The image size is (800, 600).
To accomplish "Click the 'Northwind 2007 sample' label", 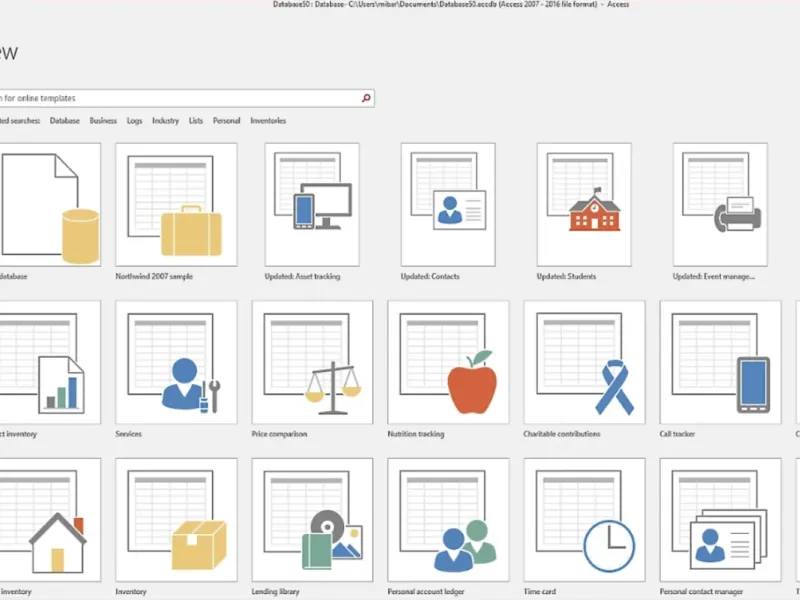I will 154,277.
